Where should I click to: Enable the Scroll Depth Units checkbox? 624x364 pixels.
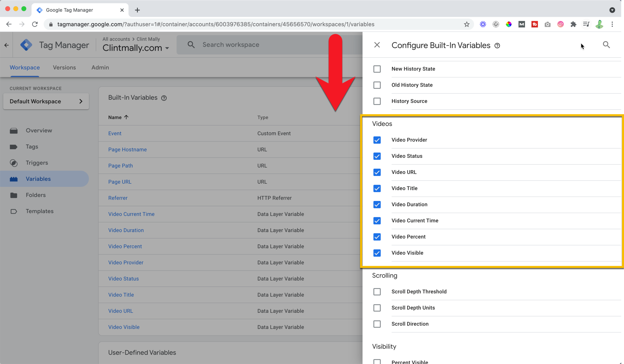pos(377,308)
